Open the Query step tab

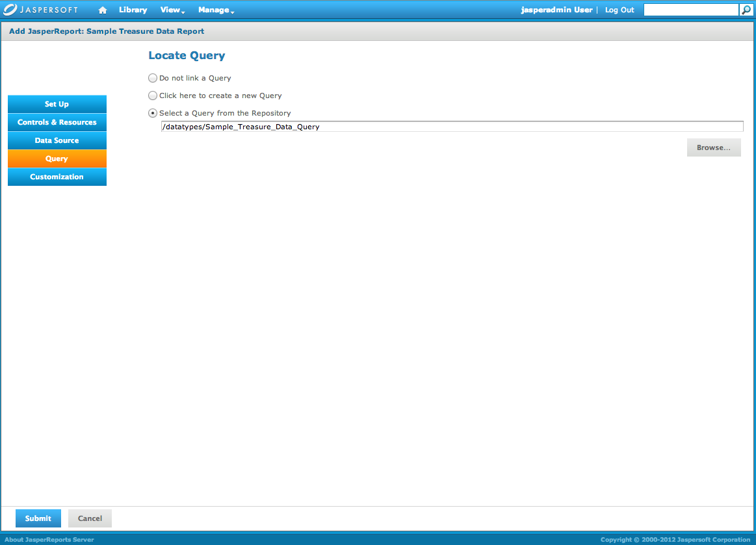57,158
